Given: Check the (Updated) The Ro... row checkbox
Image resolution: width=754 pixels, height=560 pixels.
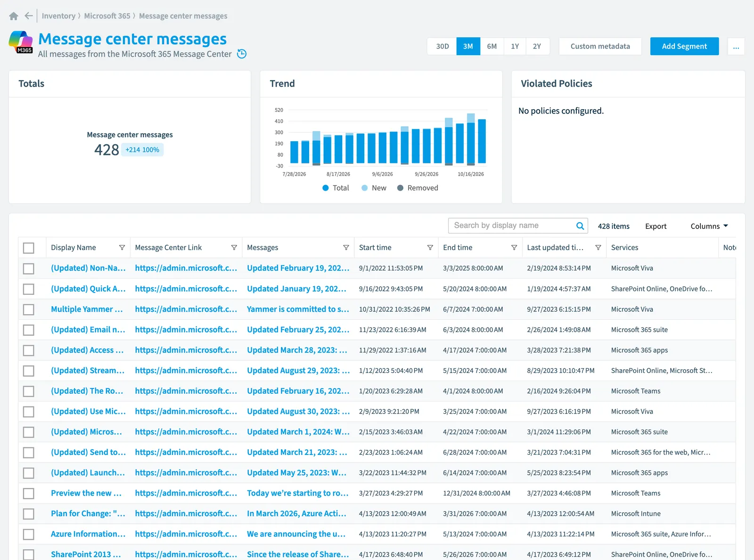Looking at the screenshot, I should pos(29,391).
